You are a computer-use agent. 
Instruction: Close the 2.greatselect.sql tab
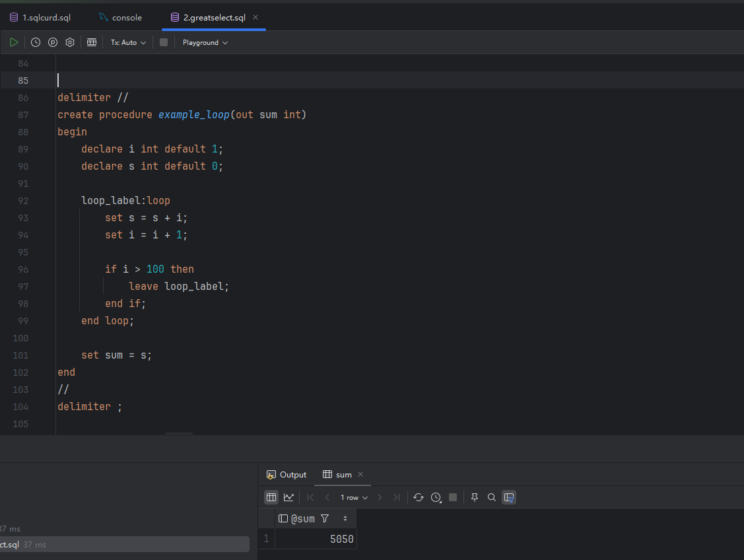[x=255, y=17]
